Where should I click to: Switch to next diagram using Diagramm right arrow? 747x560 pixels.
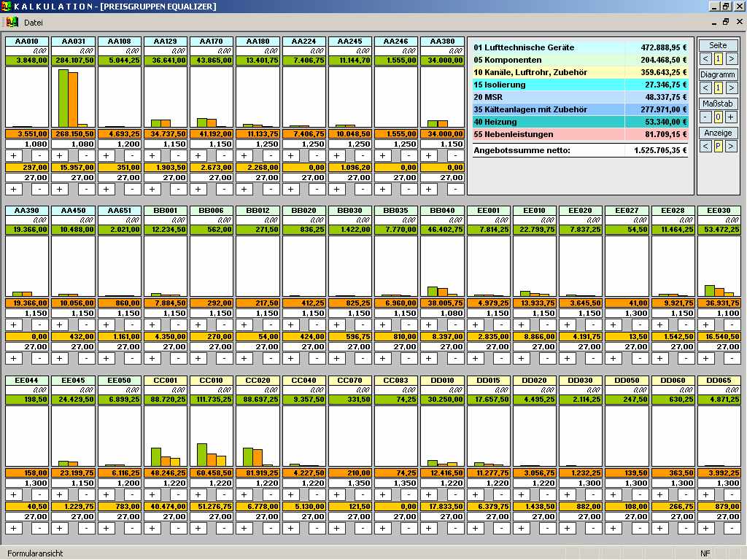[x=732, y=87]
